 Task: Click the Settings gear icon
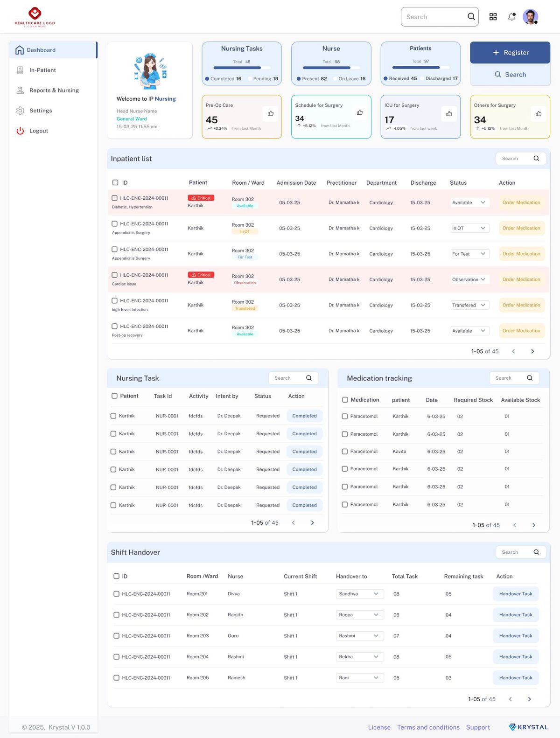coord(20,111)
